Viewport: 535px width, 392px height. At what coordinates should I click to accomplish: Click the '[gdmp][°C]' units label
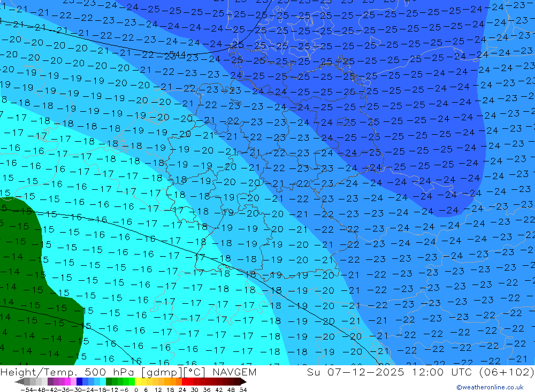(x=173, y=372)
